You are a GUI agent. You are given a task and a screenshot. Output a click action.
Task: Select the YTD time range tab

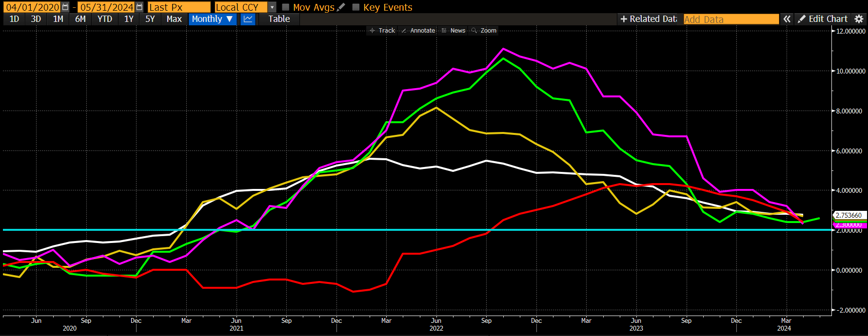click(105, 19)
